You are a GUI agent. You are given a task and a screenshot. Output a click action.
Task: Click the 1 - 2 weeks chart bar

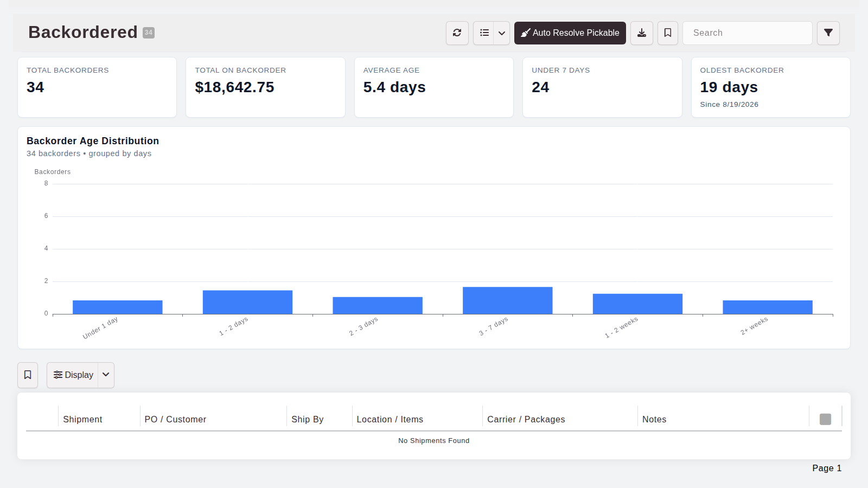(x=637, y=304)
